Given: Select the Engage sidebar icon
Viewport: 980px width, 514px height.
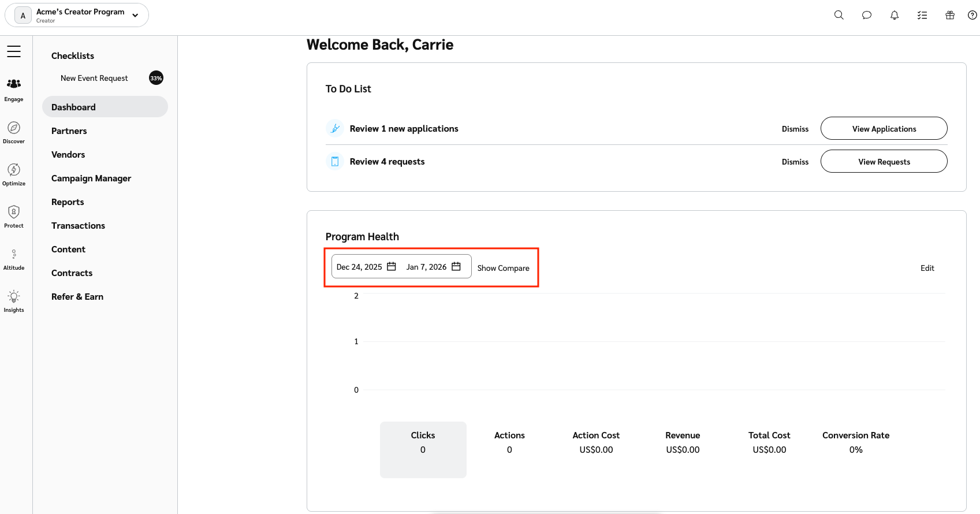Looking at the screenshot, I should (x=14, y=89).
